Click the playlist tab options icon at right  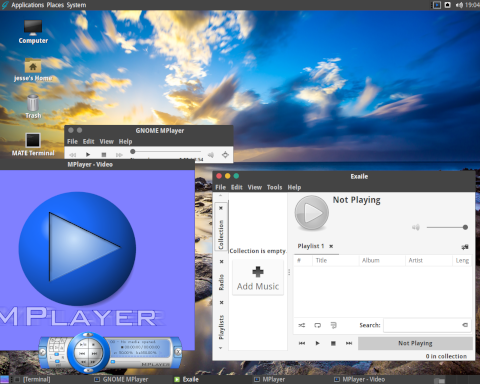(465, 247)
